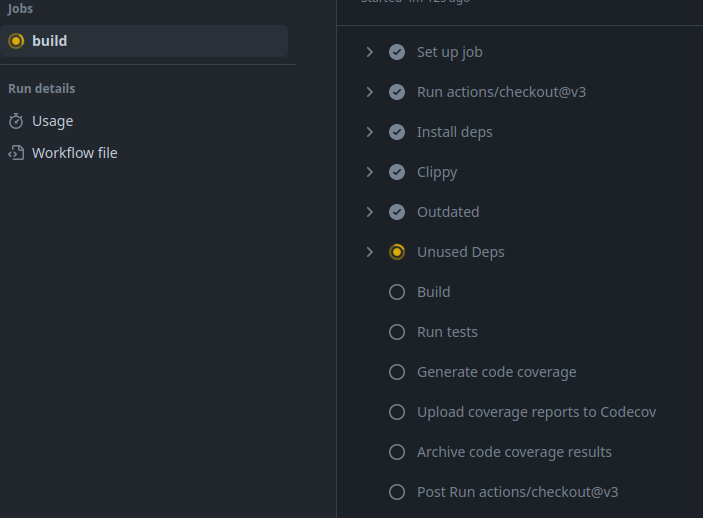
Task: Click the 'Run tests' step label
Action: (x=447, y=332)
